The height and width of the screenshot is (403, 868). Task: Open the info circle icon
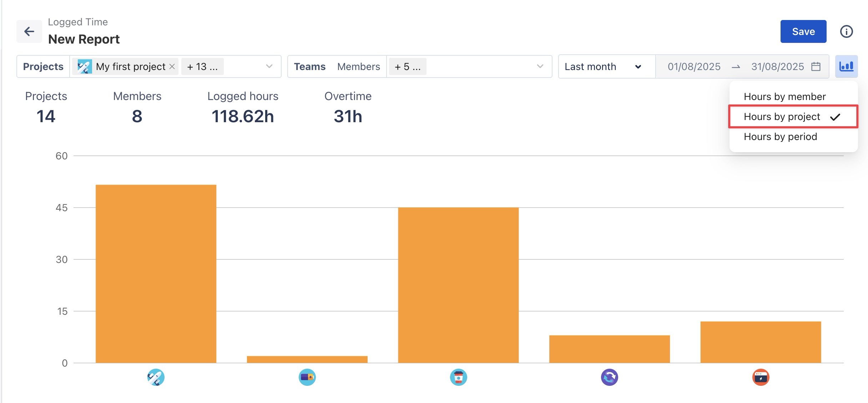tap(846, 31)
